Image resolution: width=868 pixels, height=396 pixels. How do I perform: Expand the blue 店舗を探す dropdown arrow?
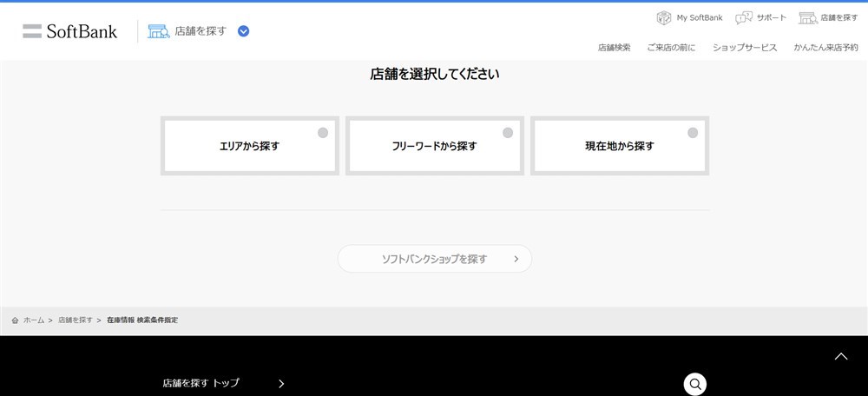[x=244, y=31]
